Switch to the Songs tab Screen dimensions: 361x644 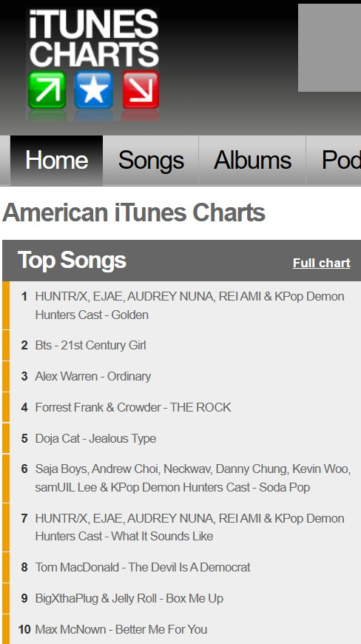[151, 160]
